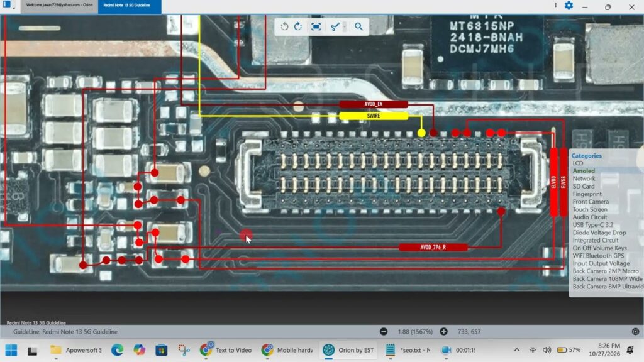
Task: Fit the board image to screen
Action: (x=316, y=26)
